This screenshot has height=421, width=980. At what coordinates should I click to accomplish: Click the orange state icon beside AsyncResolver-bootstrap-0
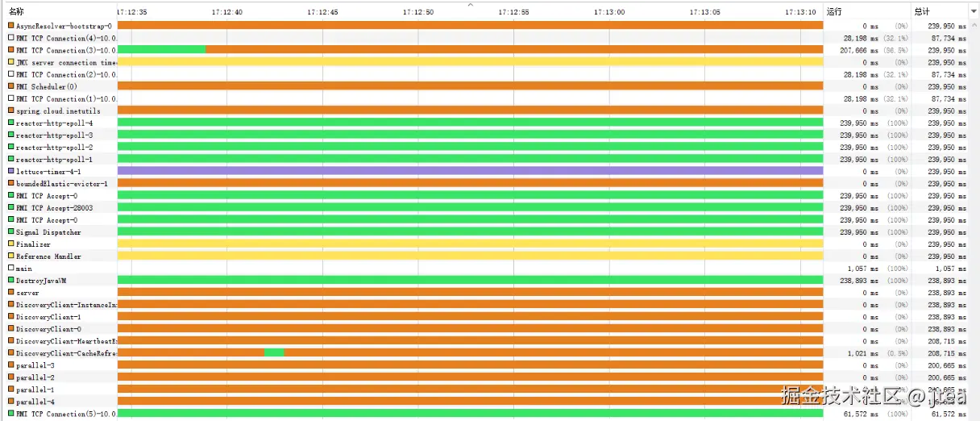pyautogui.click(x=11, y=26)
